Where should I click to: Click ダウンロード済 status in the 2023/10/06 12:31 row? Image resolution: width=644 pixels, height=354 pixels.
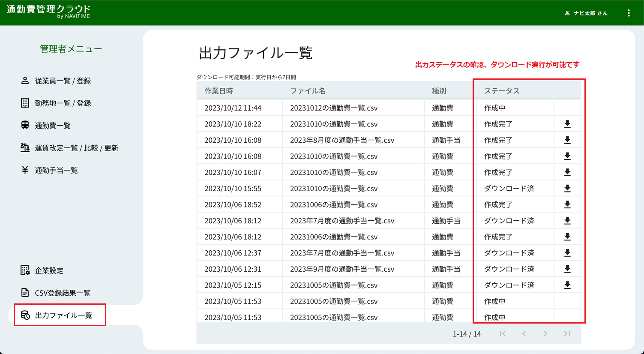(x=509, y=269)
